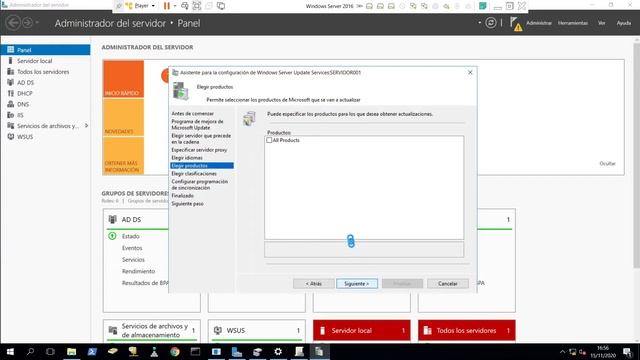Click WSUS role tile header
The width and height of the screenshot is (640, 360).
click(256, 330)
